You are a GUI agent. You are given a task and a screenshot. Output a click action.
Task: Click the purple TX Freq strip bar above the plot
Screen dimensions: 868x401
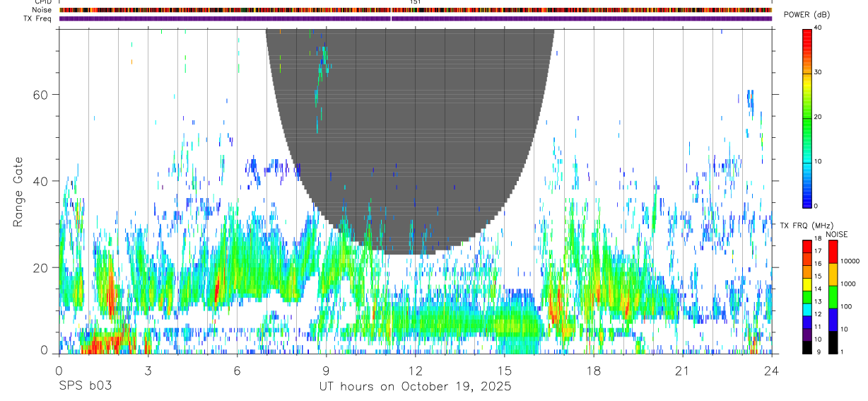coord(415,19)
